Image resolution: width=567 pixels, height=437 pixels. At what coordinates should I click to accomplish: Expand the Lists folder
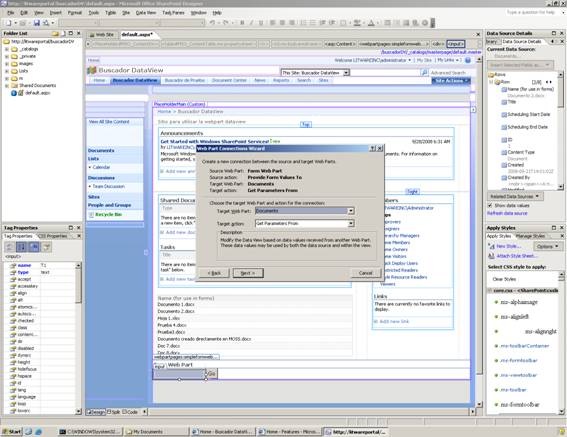click(7, 71)
